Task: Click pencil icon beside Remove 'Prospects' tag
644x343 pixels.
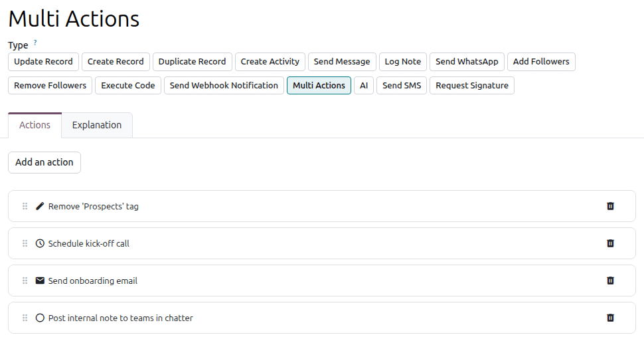Action: click(x=40, y=206)
